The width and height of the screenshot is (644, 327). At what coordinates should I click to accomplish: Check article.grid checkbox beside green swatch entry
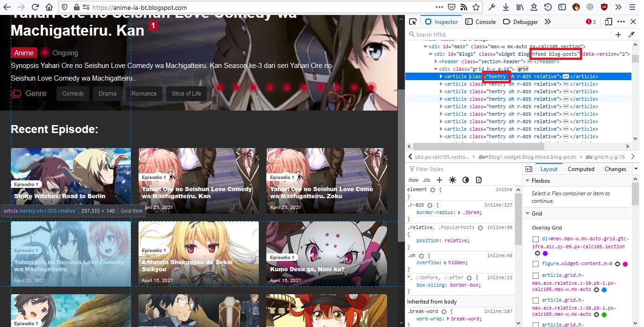(535, 300)
